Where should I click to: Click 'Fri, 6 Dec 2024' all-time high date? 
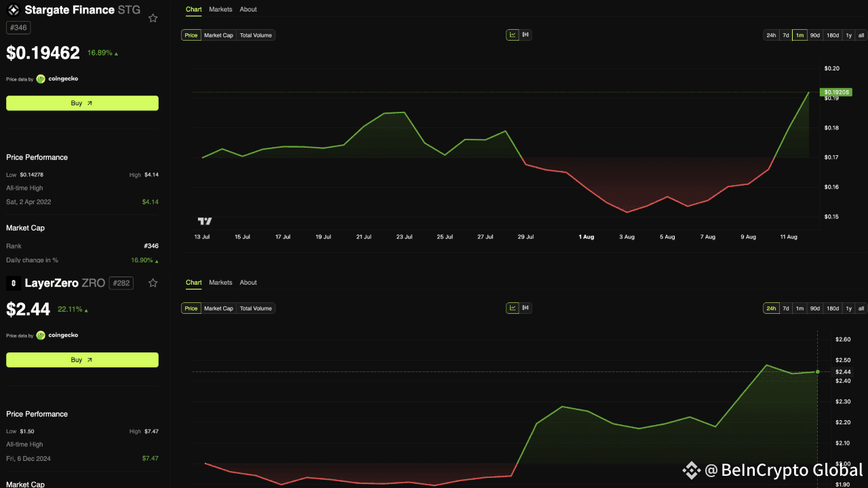click(x=28, y=459)
